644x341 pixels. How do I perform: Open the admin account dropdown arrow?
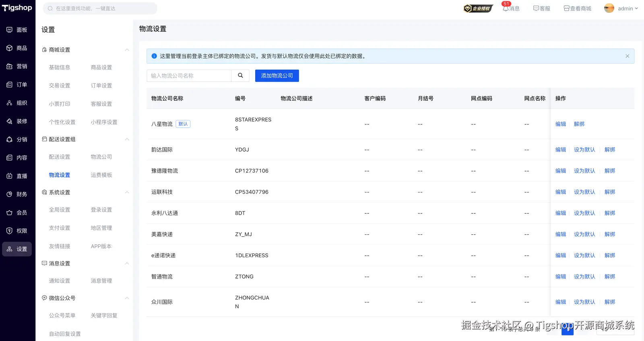pyautogui.click(x=636, y=8)
